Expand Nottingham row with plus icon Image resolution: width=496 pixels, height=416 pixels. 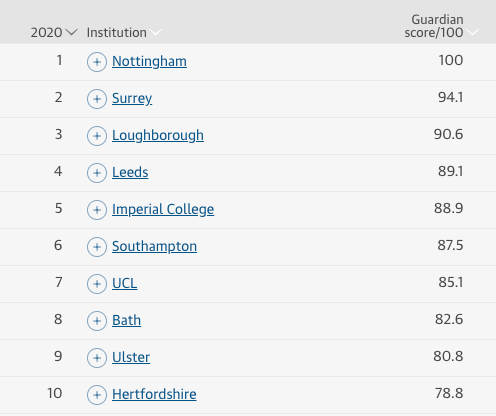tap(97, 62)
